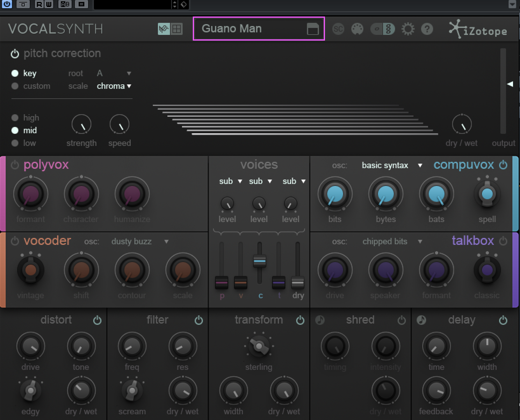The height and width of the screenshot is (420, 520).
Task: Click the compuvox bits knob
Action: 335,194
